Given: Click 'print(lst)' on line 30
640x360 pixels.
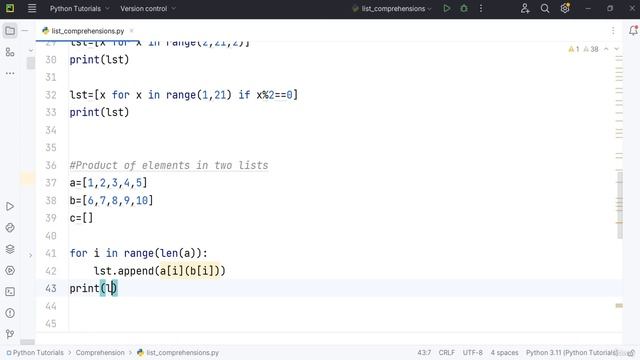Looking at the screenshot, I should [99, 60].
